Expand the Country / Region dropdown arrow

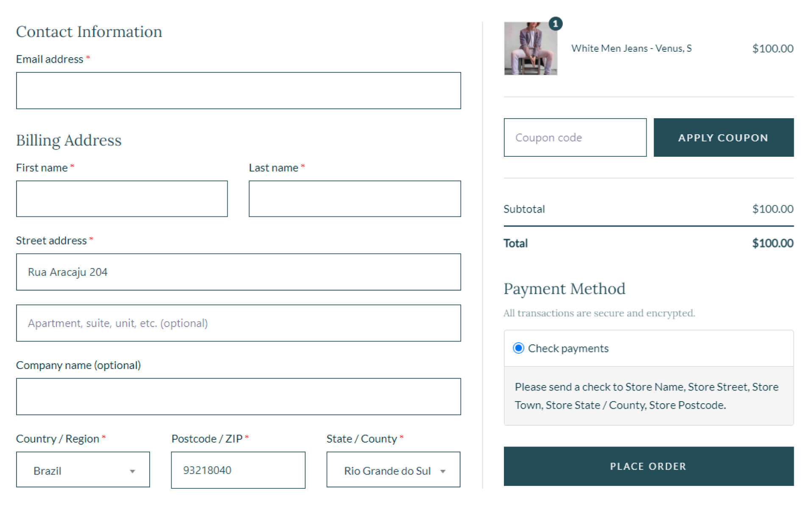132,471
